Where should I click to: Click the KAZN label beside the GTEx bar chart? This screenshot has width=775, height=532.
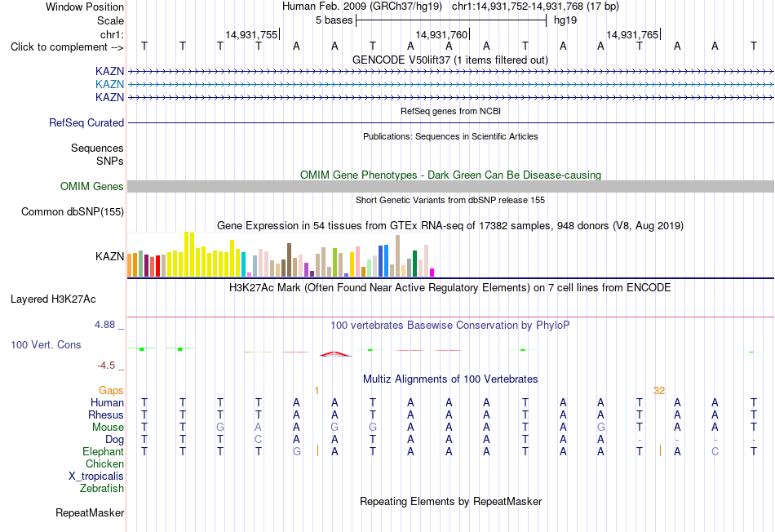point(110,256)
